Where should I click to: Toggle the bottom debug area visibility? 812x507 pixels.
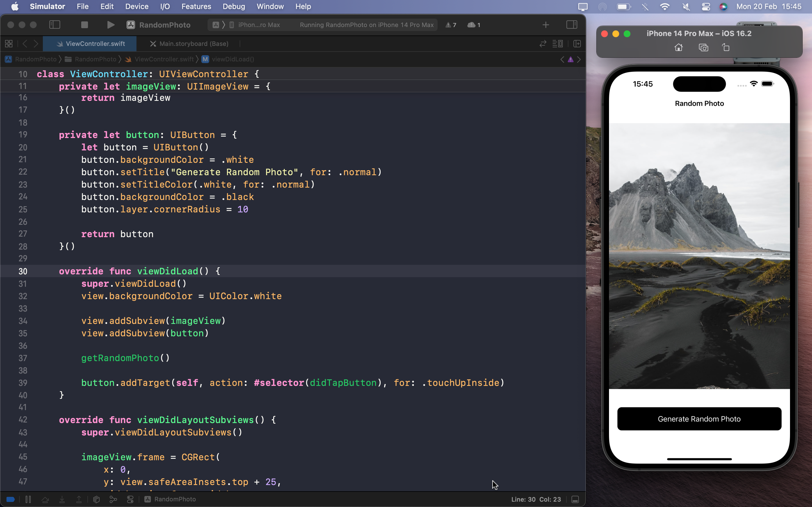pos(575,499)
